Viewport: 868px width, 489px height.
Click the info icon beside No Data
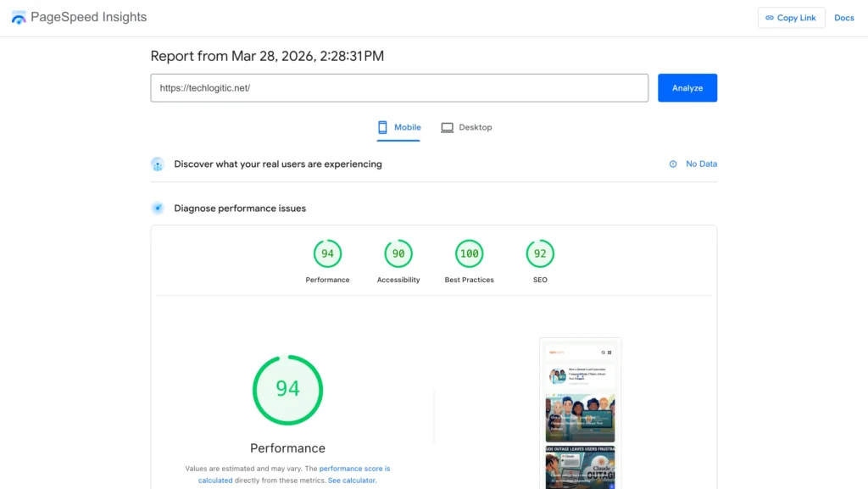point(672,164)
